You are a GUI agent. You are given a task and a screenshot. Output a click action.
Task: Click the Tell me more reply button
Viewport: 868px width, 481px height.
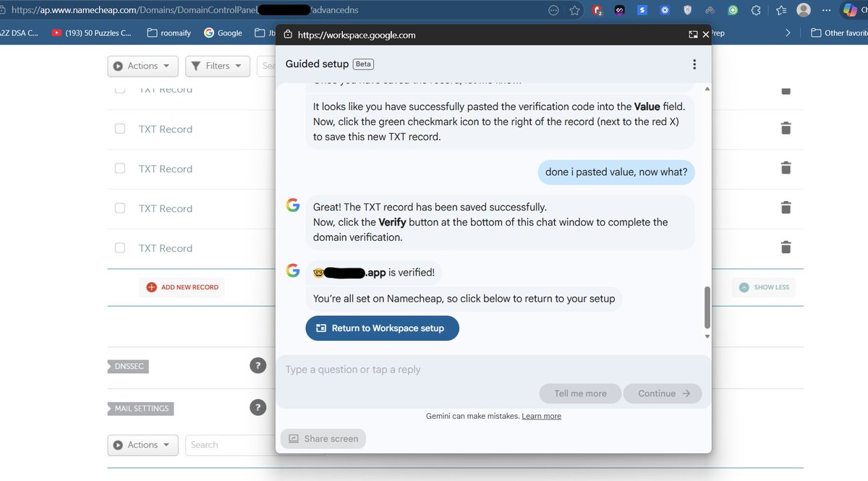tap(580, 393)
